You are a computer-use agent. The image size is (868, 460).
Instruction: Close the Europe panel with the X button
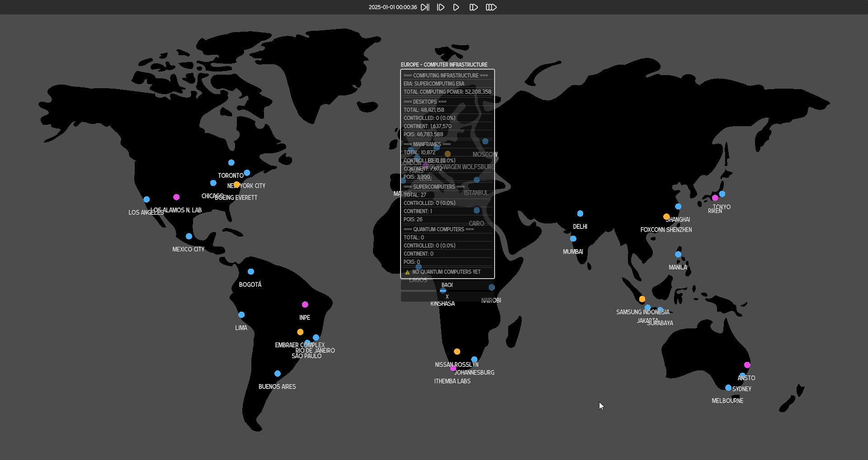[x=448, y=297]
